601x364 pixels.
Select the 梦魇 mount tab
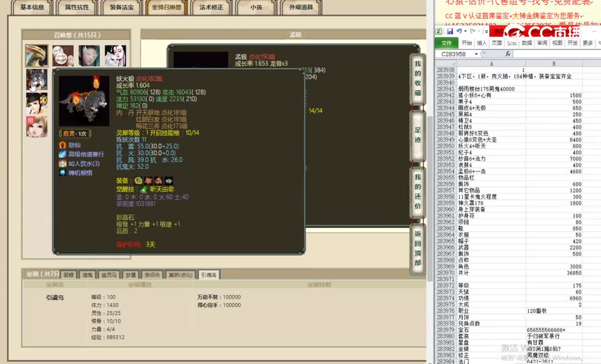click(131, 275)
